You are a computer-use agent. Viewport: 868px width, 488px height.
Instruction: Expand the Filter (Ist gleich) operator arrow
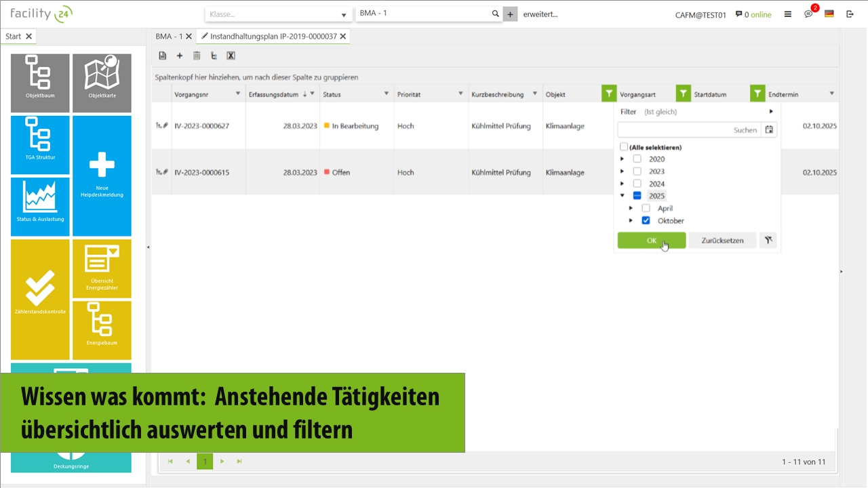point(771,112)
